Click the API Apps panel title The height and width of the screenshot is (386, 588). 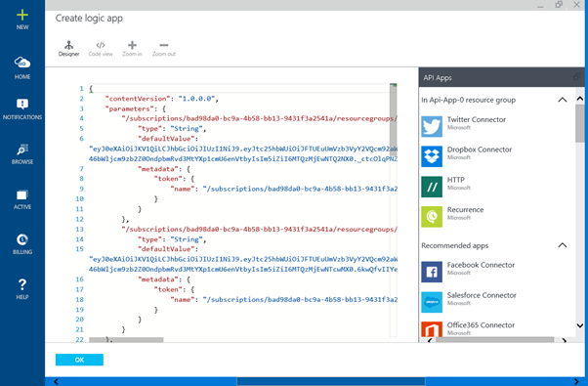click(438, 77)
